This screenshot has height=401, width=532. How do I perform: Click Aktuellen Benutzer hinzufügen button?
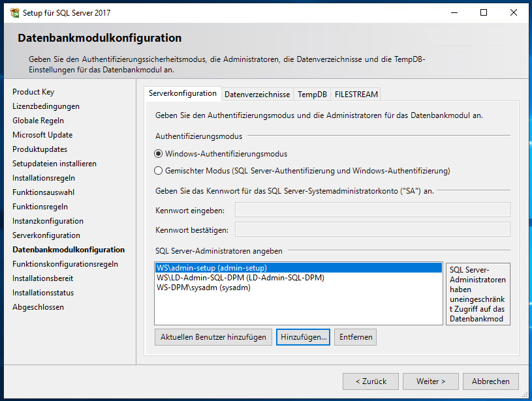213,337
